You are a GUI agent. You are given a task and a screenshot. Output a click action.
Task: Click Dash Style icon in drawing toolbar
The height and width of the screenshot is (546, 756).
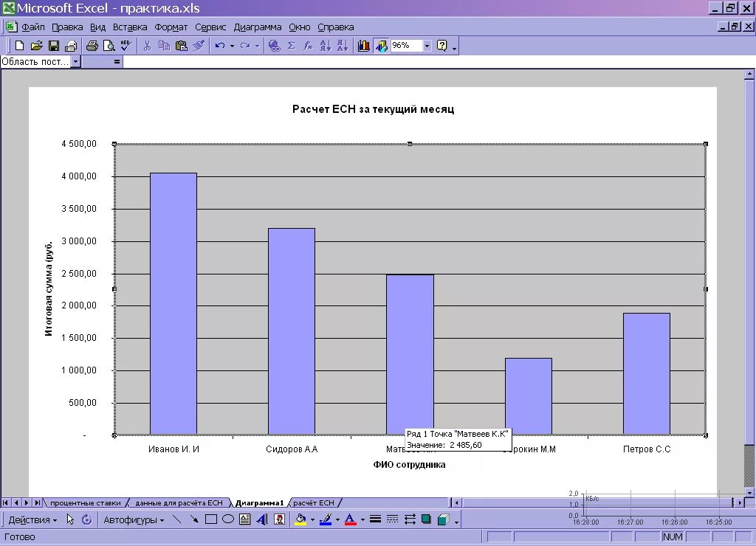pos(393,519)
